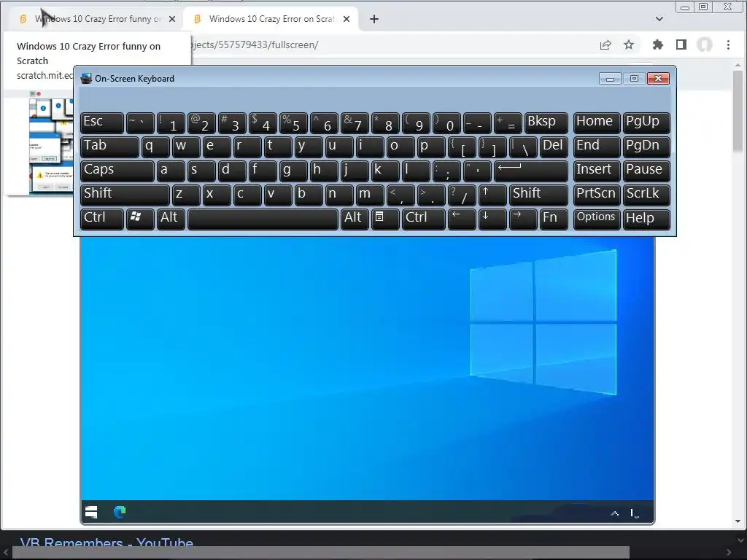Click the tilde backtick key

click(140, 122)
